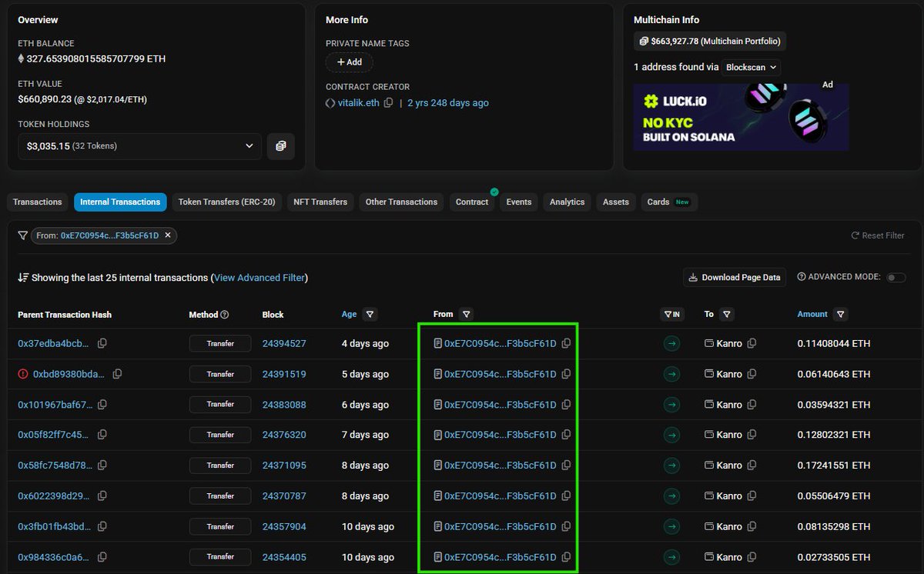Copy hash 0x984336c0a6 row icon

coord(102,557)
